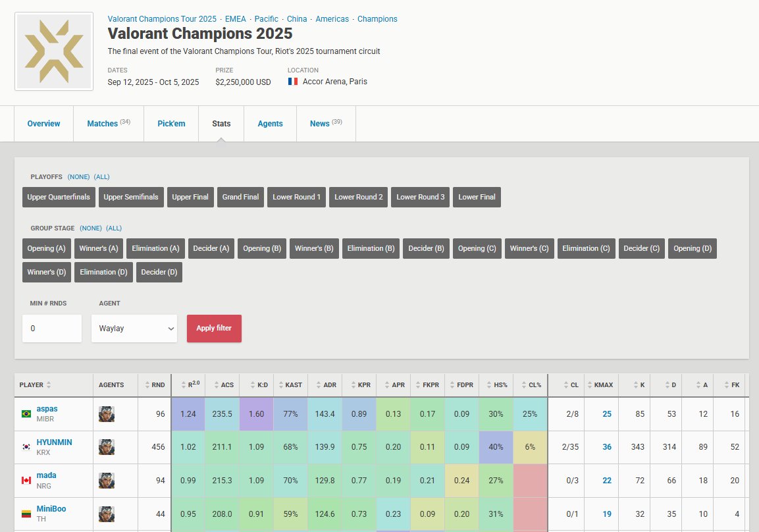Screen dimensions: 759x532
Task: Click (NONE) for Playoffs filters
Action: pos(78,176)
